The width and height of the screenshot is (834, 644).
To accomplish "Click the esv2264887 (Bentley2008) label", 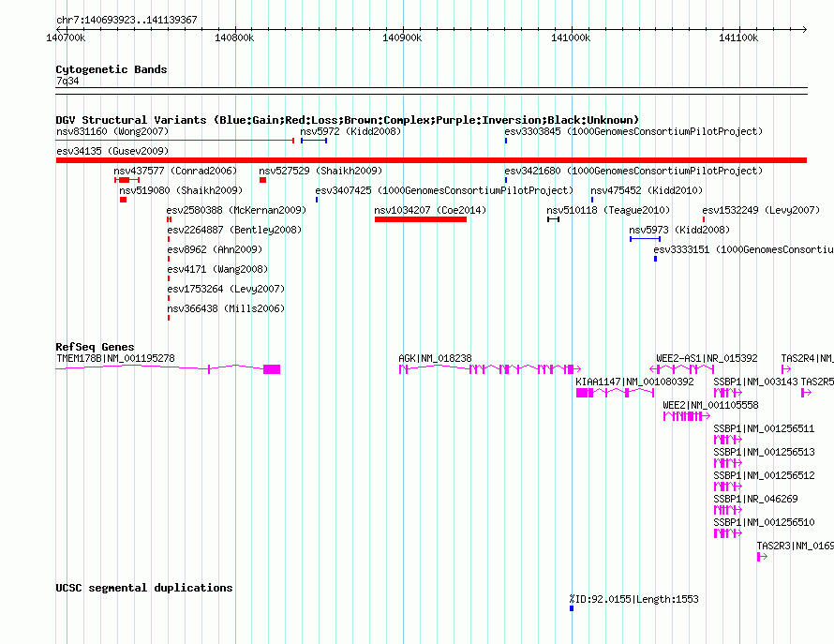I will pyautogui.click(x=234, y=230).
